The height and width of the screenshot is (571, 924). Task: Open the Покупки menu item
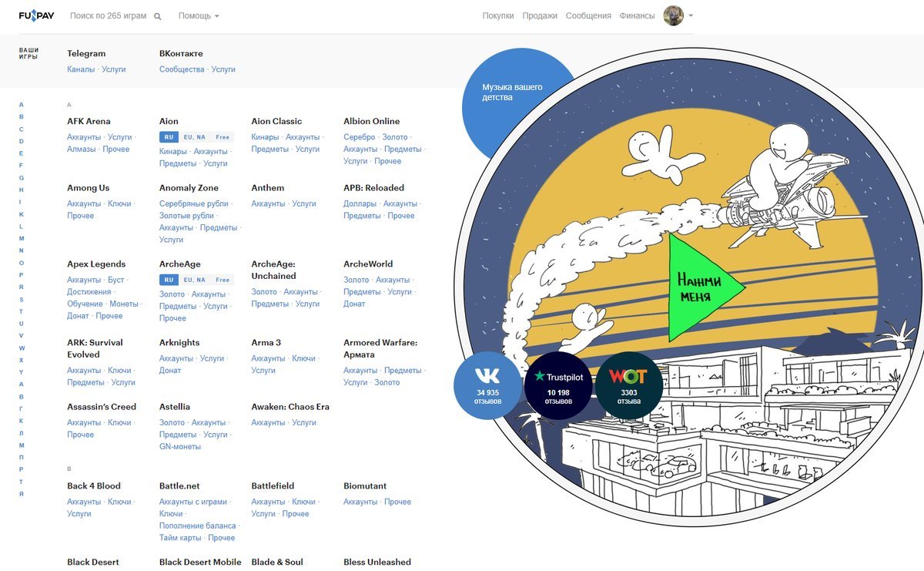pyautogui.click(x=498, y=15)
